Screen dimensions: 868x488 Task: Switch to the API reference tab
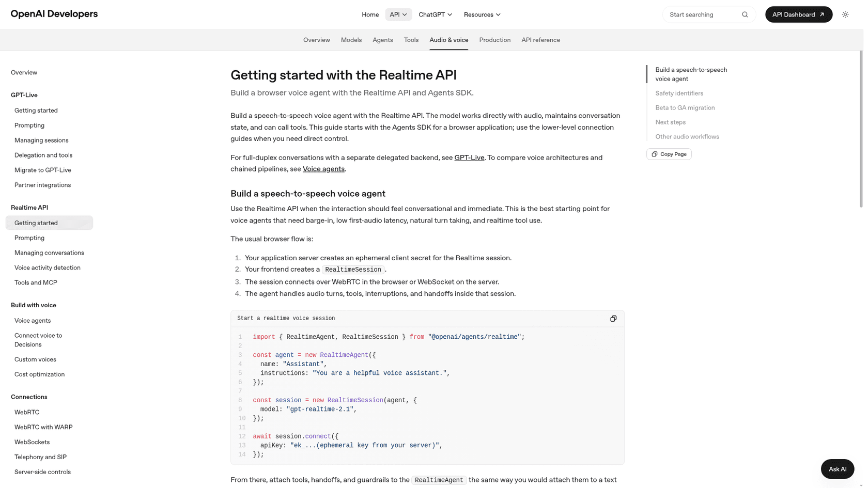(540, 40)
